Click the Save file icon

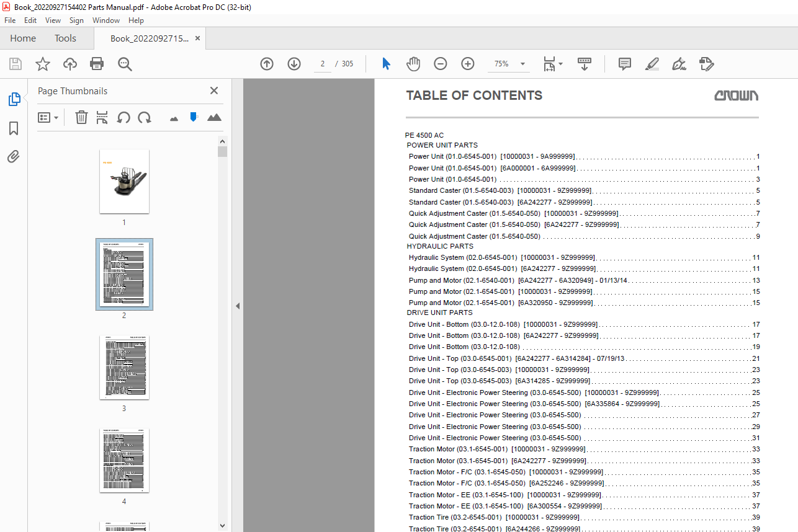[x=16, y=64]
